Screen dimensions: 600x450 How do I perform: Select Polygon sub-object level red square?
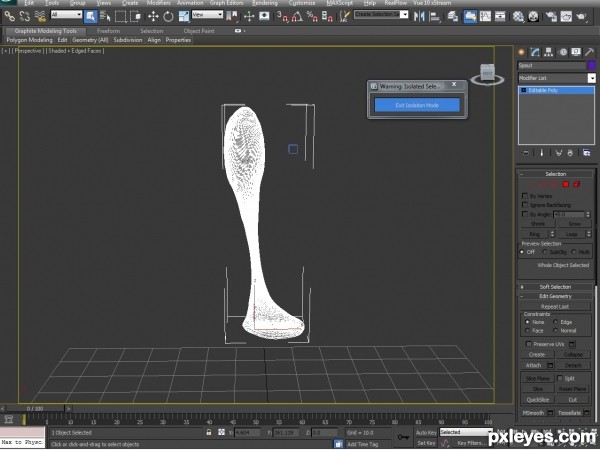click(x=566, y=184)
